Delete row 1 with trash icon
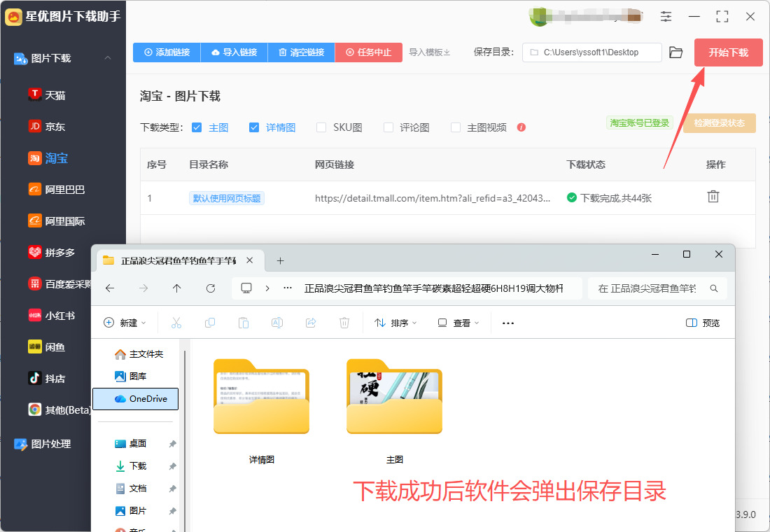Screen dimensions: 770x532 tap(713, 197)
